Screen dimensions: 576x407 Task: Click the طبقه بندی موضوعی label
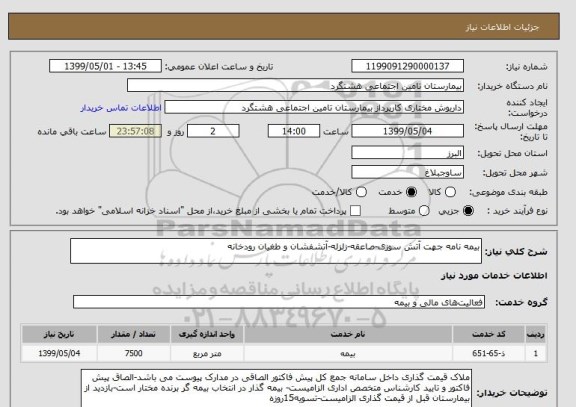click(x=508, y=192)
